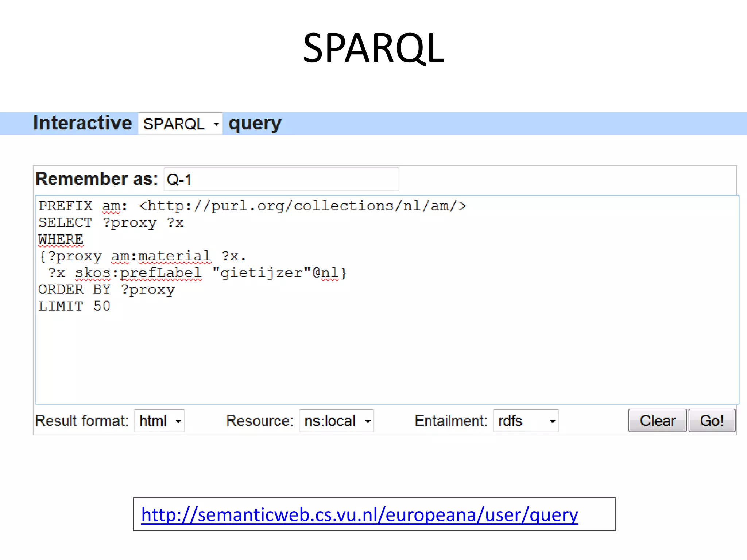This screenshot has height=560, width=747.
Task: Open the semanticweb.cs.vu.nl europeana query link
Action: coord(360,515)
